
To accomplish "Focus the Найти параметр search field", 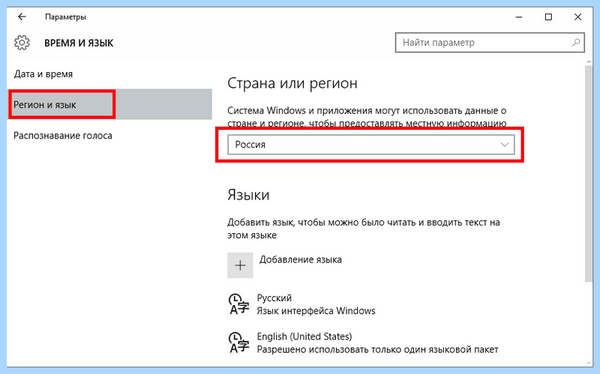I will pyautogui.click(x=489, y=42).
